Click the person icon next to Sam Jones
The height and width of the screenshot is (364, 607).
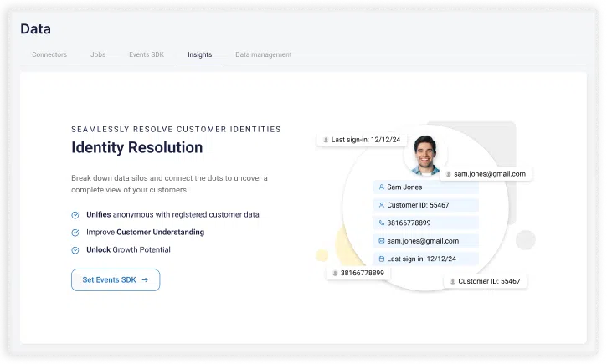tap(382, 187)
